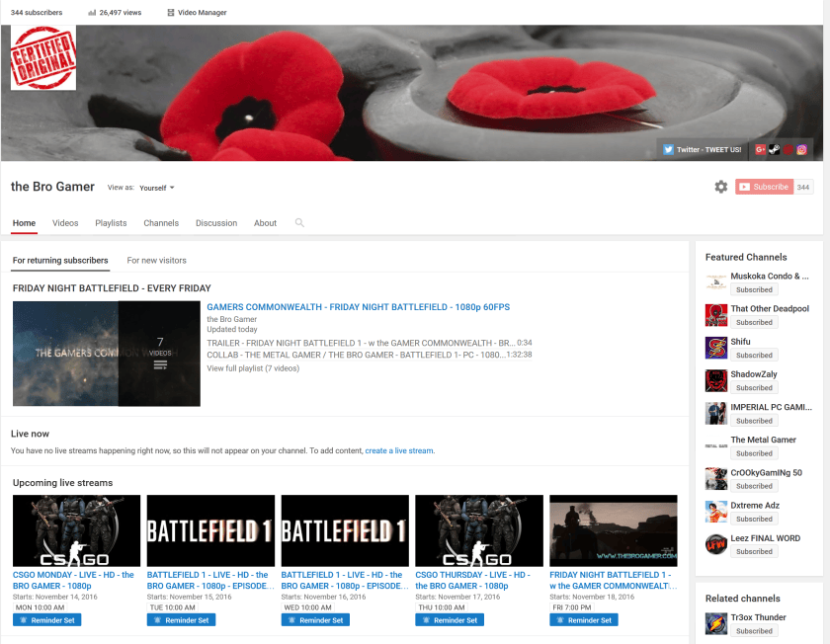Open the Tr3ox Thunder channel avatar
This screenshot has width=830, height=644.
click(716, 624)
